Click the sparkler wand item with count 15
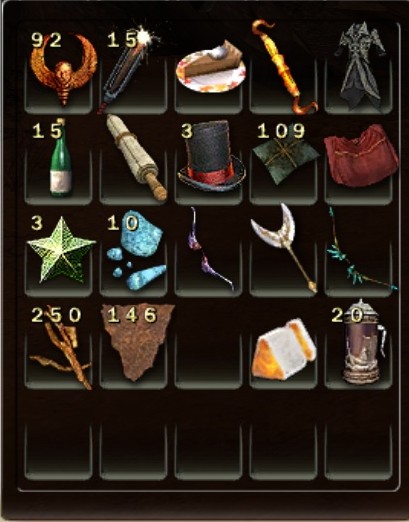This screenshot has height=522, width=409. click(129, 70)
